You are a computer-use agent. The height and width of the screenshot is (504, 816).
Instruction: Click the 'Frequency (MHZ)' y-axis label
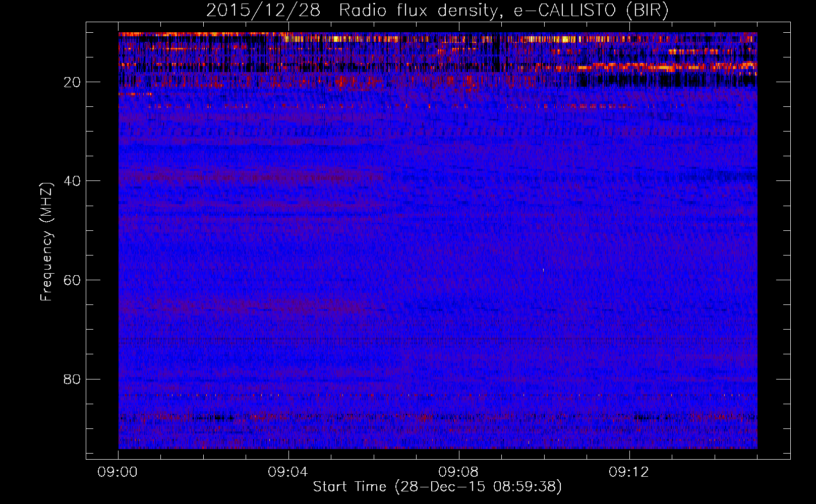click(x=46, y=242)
